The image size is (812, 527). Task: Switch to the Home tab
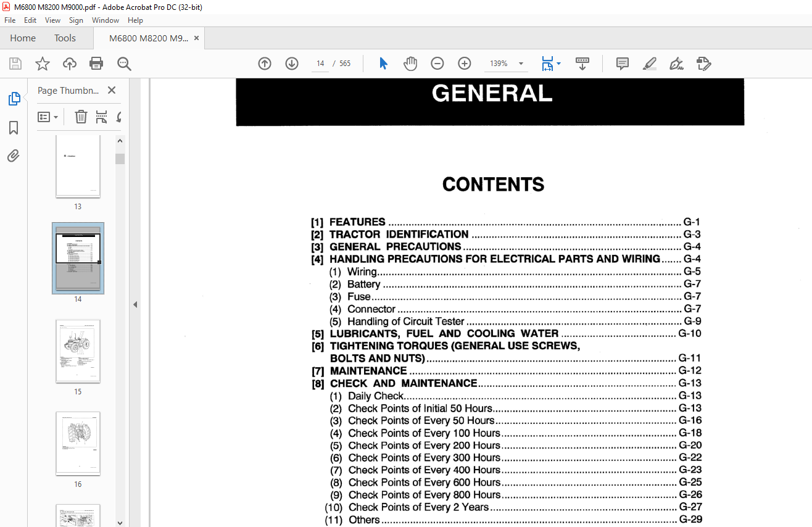click(23, 38)
